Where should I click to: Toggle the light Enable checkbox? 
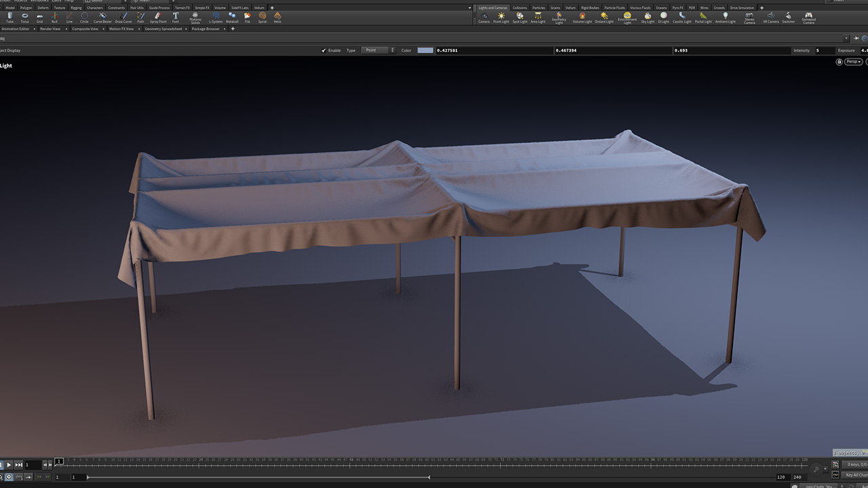tap(323, 51)
